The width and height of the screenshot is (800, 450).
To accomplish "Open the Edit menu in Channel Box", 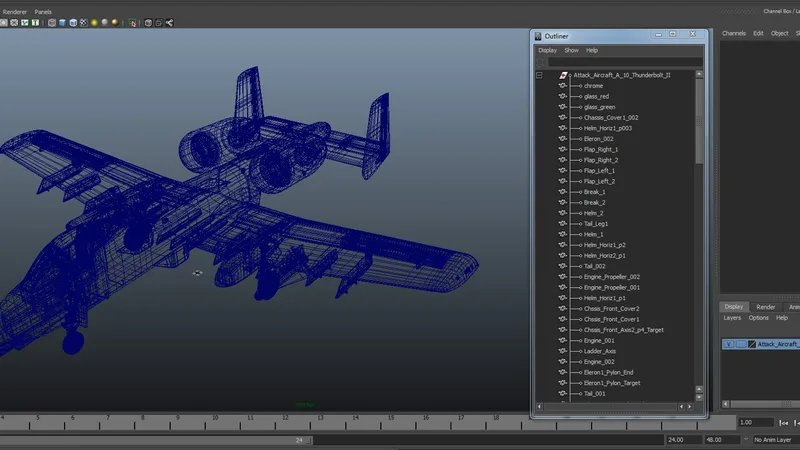I will [758, 33].
